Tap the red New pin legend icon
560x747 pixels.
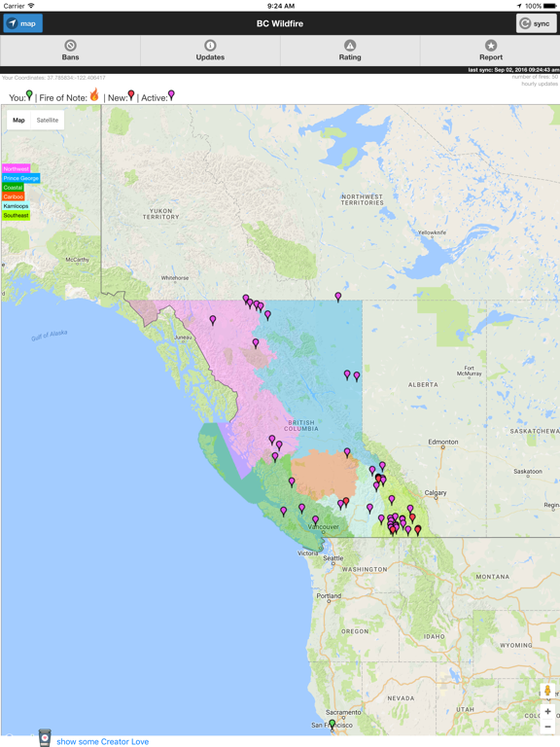click(x=131, y=95)
